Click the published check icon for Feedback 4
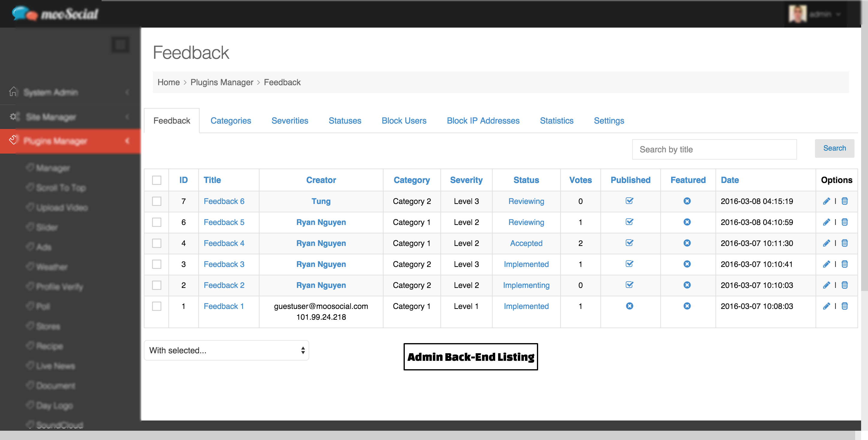 pos(630,243)
